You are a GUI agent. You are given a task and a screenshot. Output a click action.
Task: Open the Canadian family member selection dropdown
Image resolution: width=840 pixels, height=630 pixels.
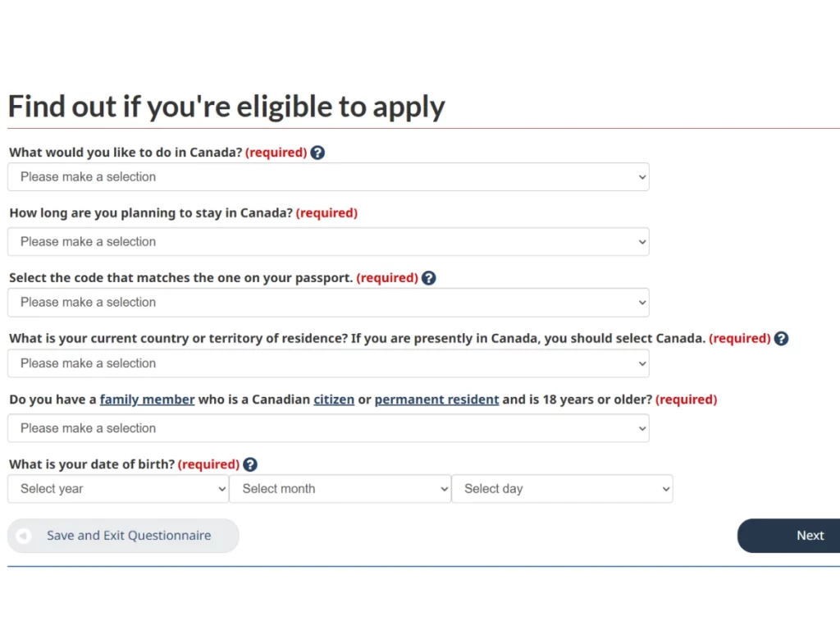328,427
